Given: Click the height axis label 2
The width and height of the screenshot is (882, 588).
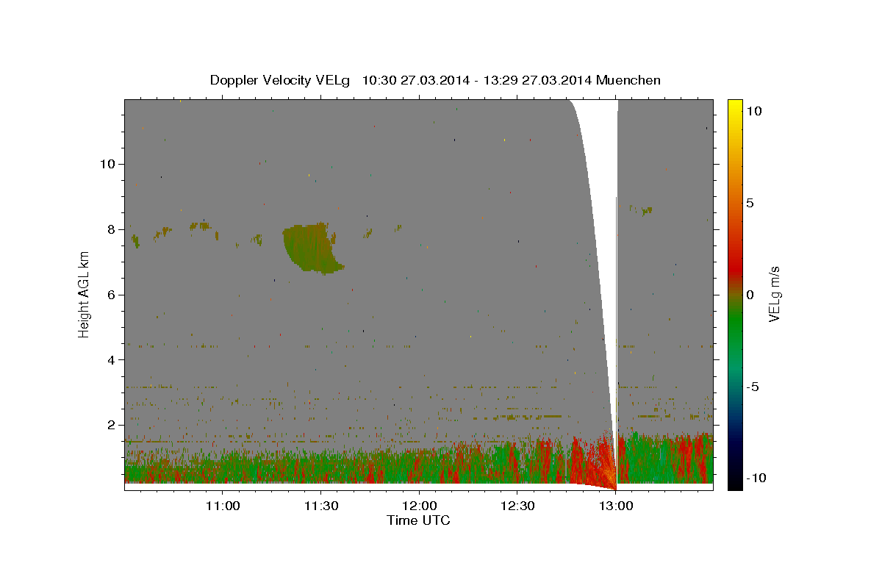Looking at the screenshot, I should [110, 425].
